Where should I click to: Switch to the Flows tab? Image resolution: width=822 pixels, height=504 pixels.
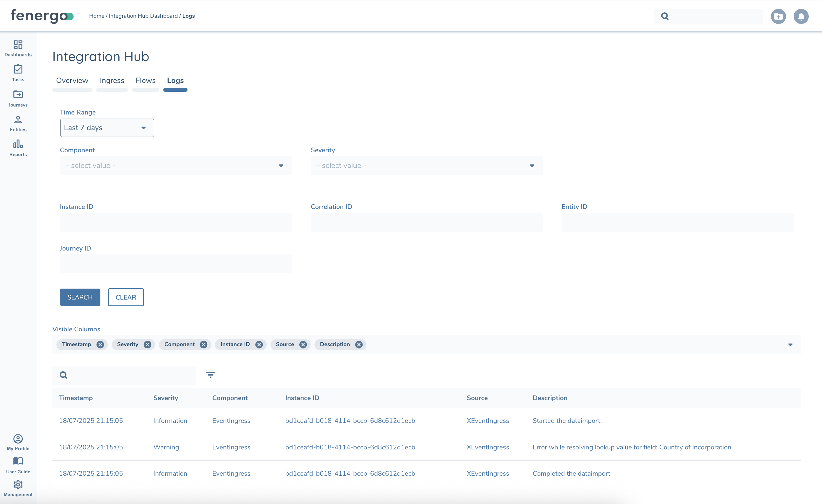tap(146, 80)
